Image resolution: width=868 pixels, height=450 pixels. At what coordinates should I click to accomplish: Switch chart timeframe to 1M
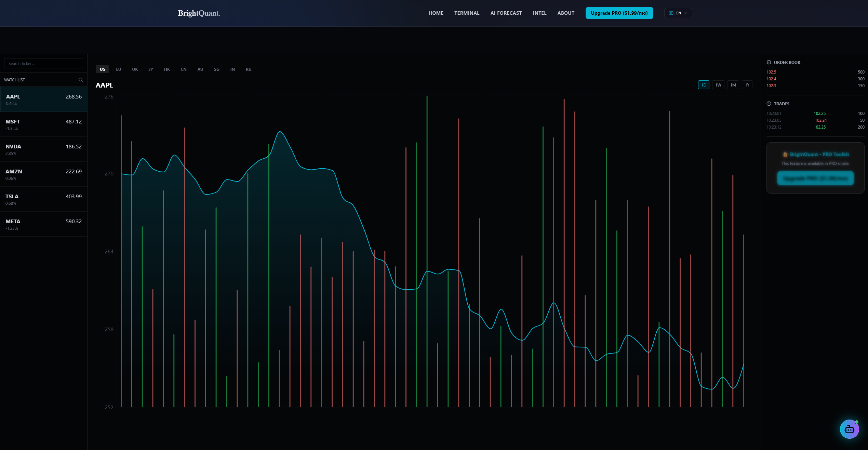pyautogui.click(x=733, y=85)
